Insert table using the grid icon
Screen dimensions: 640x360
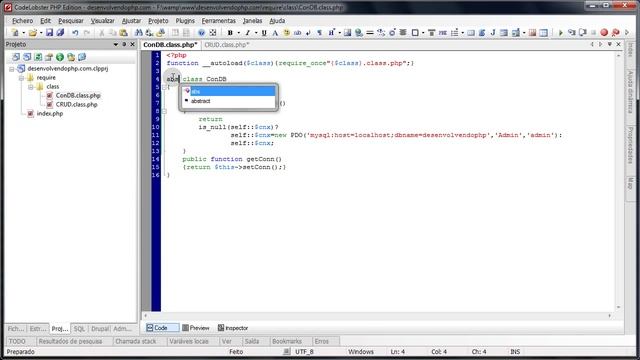point(543,33)
